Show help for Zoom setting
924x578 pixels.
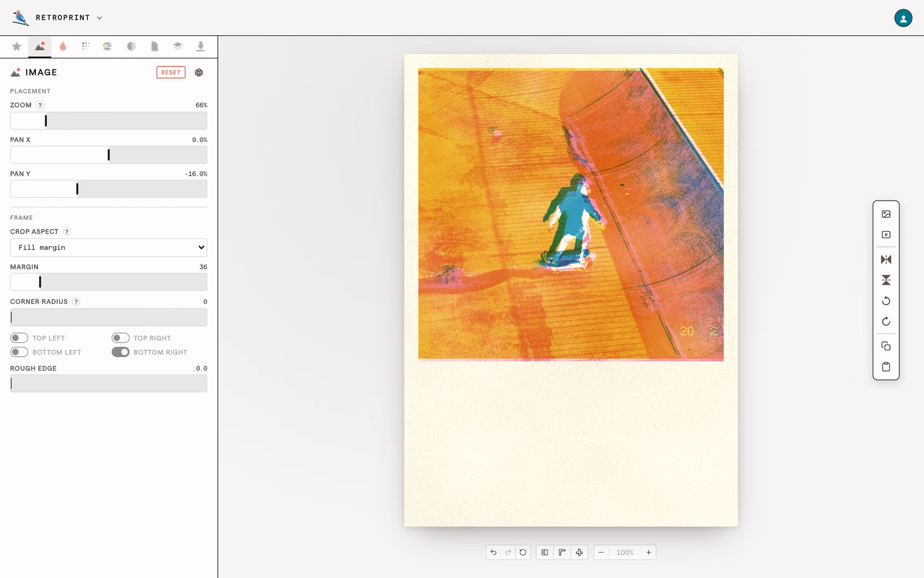pos(40,105)
